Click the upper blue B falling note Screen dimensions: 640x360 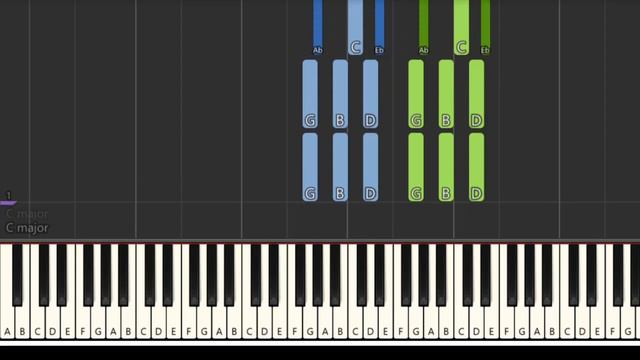(340, 94)
